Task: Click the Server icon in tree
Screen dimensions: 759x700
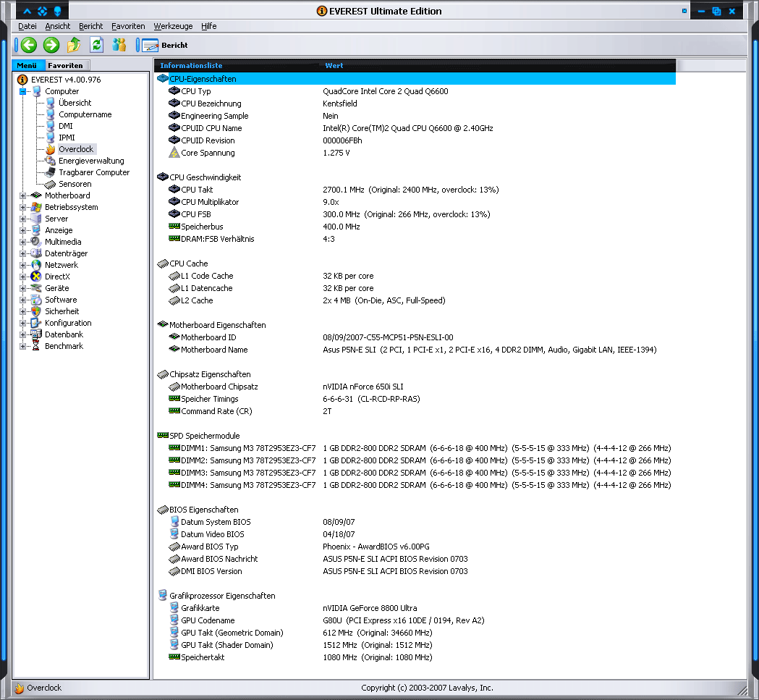Action: (36, 219)
